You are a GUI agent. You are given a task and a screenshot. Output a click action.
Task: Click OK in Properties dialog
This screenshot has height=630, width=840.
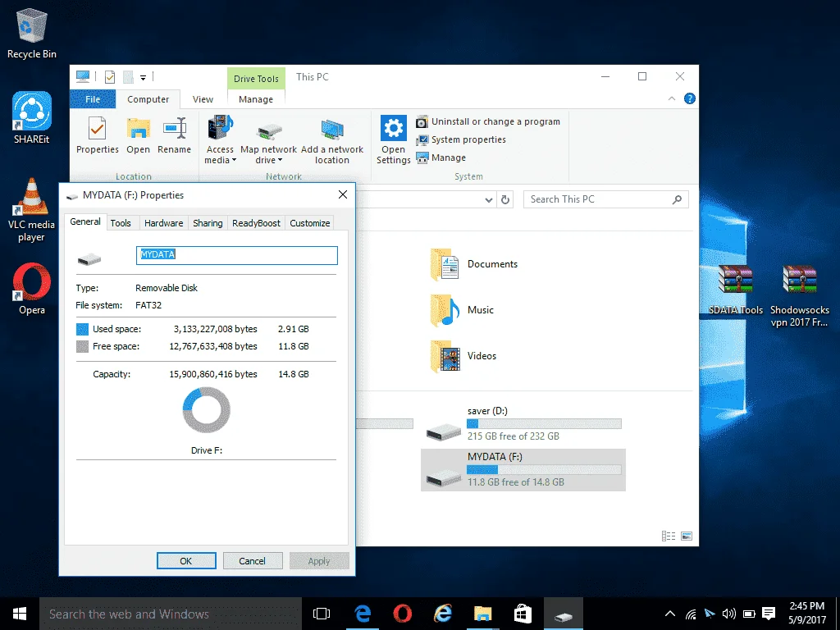point(186,561)
